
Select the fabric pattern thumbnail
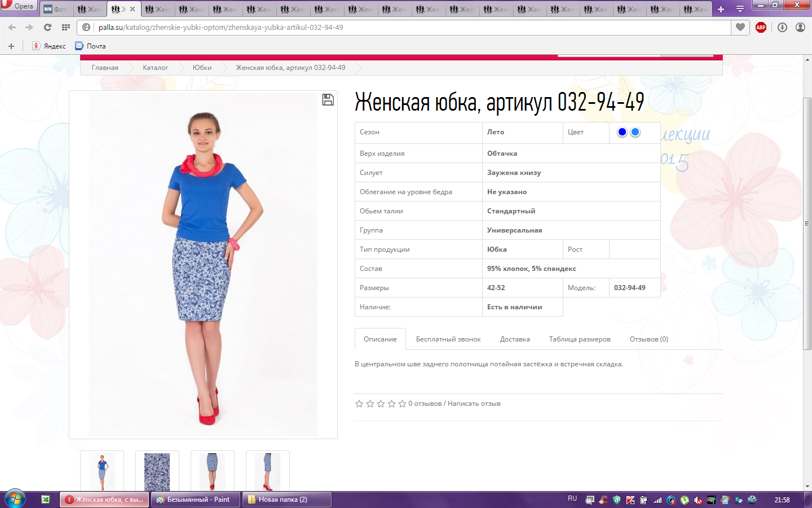pyautogui.click(x=157, y=471)
